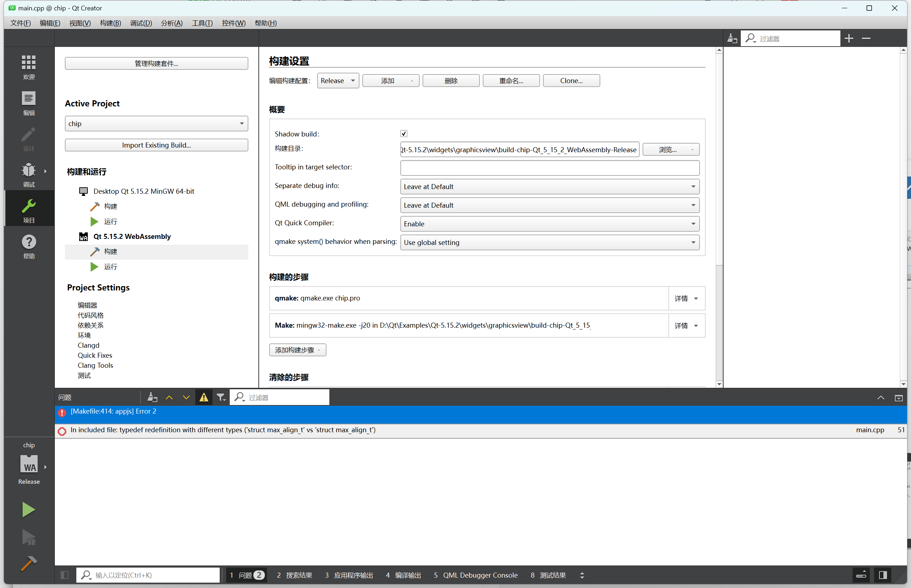Click the WA kit selector icon
Screen dimensions: 911x588
pyautogui.click(x=29, y=464)
